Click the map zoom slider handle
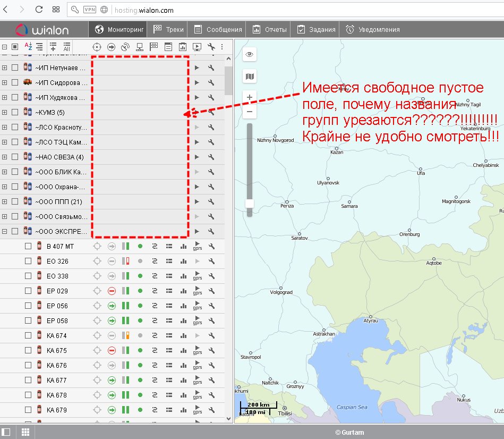Viewport: 504px width, 439px height. click(250, 204)
